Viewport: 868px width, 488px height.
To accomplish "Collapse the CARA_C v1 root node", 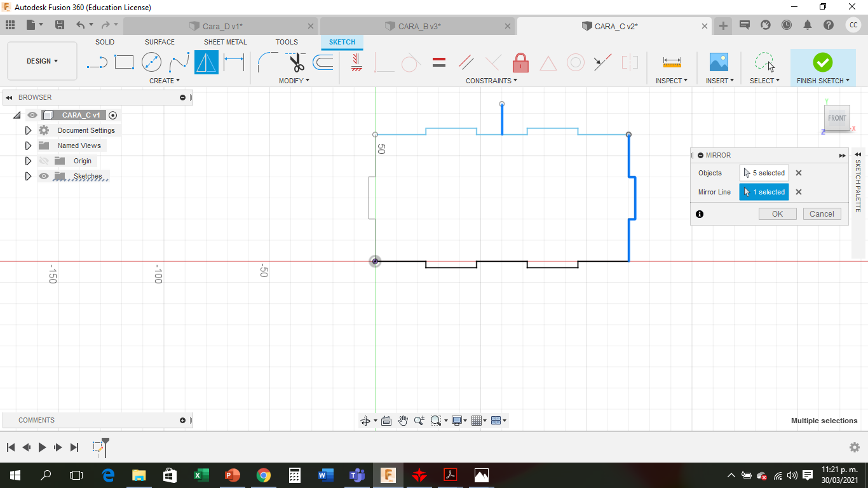I will coord(17,115).
